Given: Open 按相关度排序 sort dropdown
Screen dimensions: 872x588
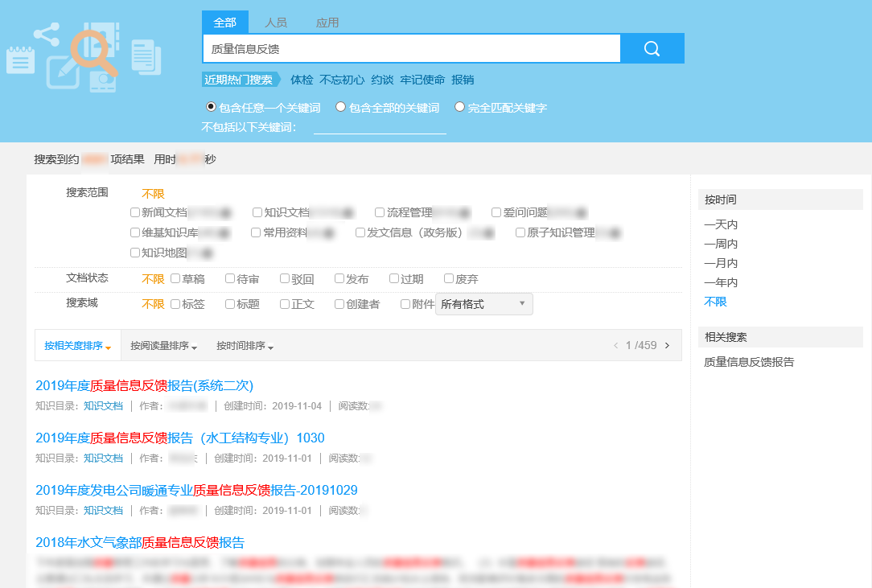Looking at the screenshot, I should click(78, 345).
